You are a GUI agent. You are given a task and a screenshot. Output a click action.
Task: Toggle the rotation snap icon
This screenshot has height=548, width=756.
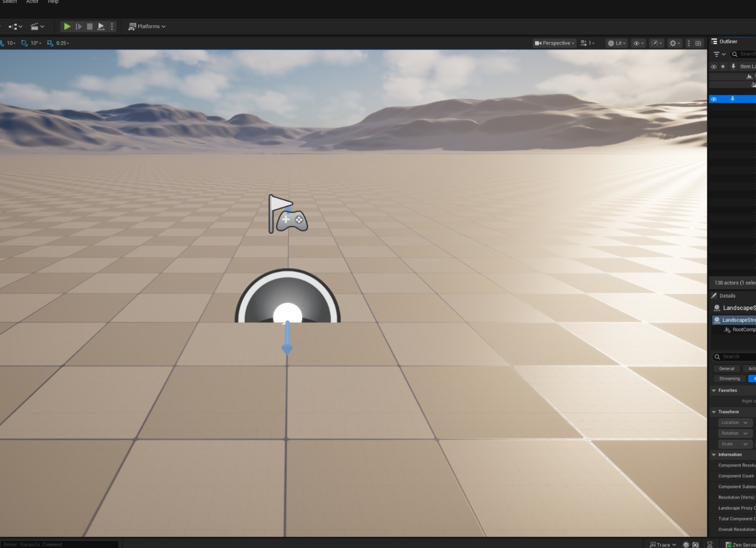24,43
